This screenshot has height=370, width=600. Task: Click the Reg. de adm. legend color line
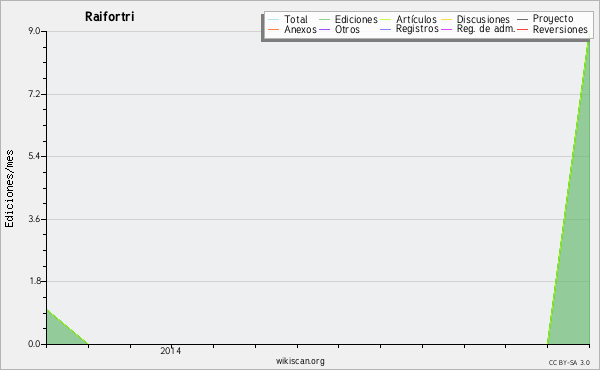point(447,29)
